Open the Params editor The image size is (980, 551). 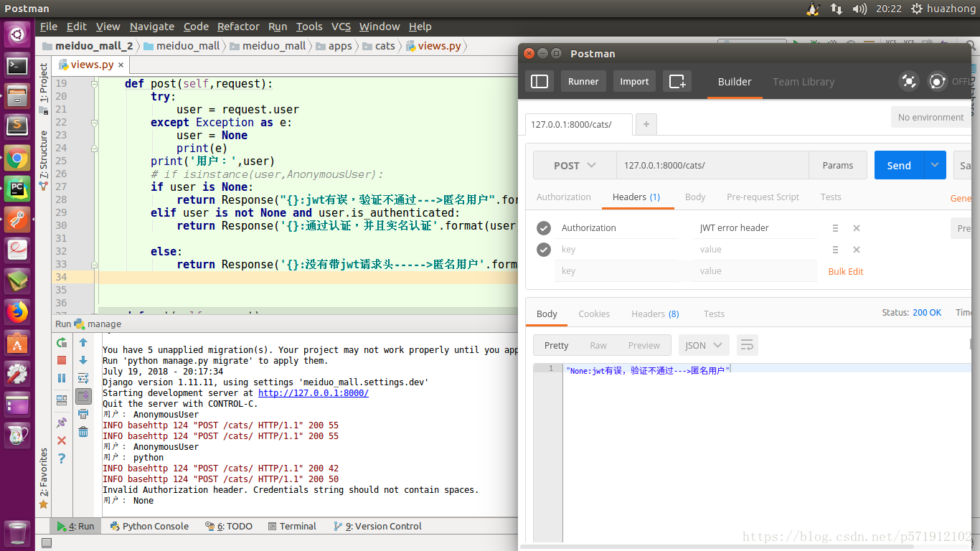coord(838,165)
